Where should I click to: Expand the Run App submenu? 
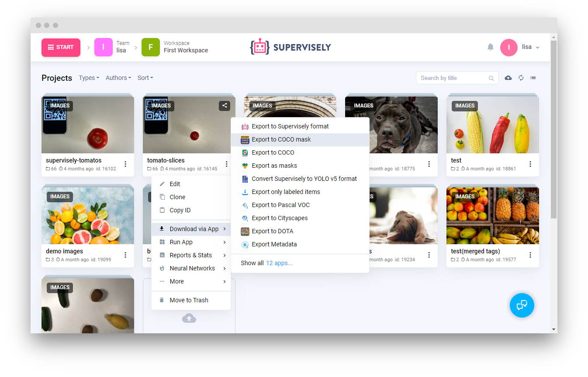point(180,242)
